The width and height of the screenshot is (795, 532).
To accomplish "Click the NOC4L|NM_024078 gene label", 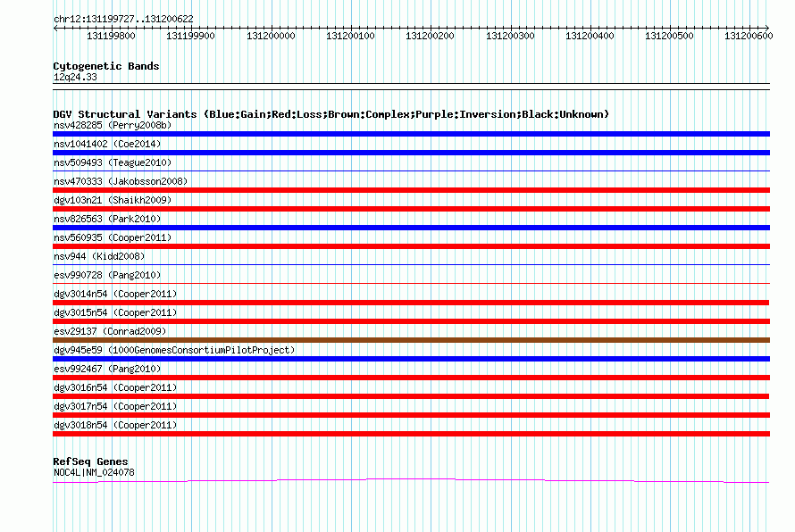I will pyautogui.click(x=94, y=472).
